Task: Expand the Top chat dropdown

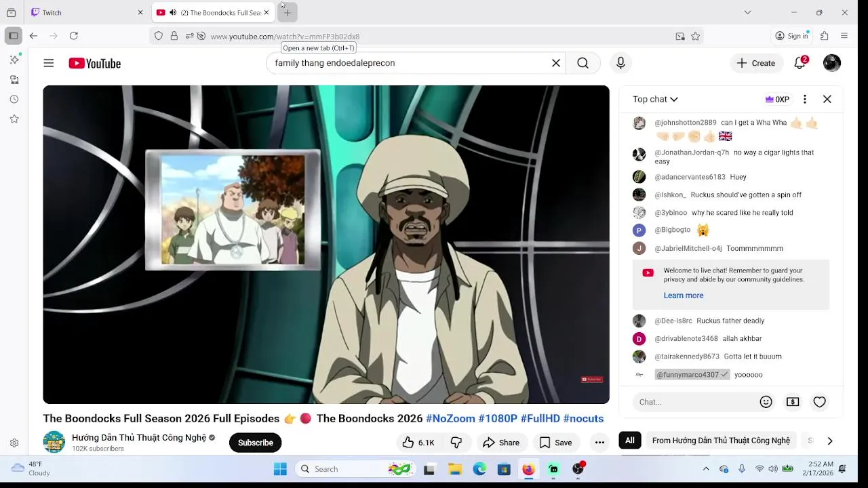Action: click(x=655, y=99)
